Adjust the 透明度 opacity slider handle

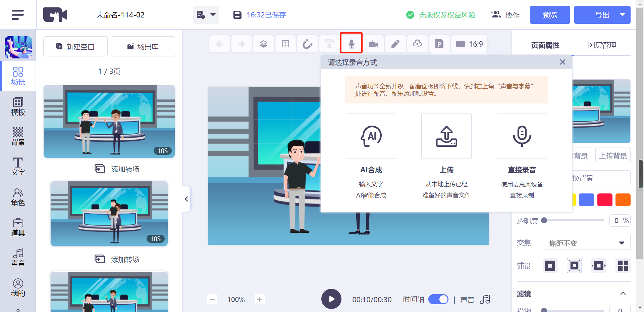point(544,220)
